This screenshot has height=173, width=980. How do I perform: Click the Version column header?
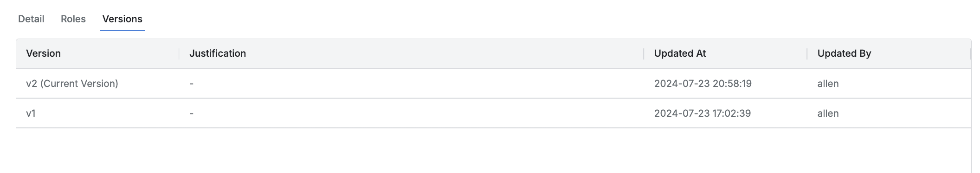(43, 53)
